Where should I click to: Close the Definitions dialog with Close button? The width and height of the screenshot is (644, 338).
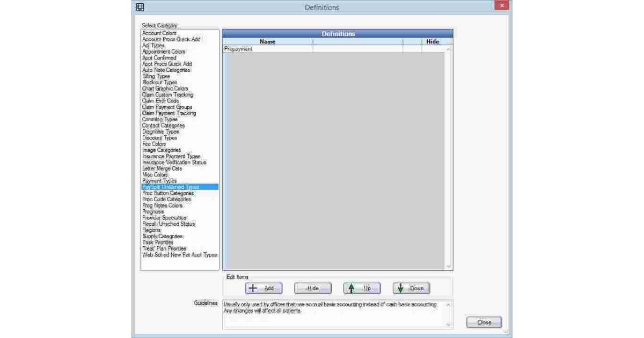click(484, 322)
